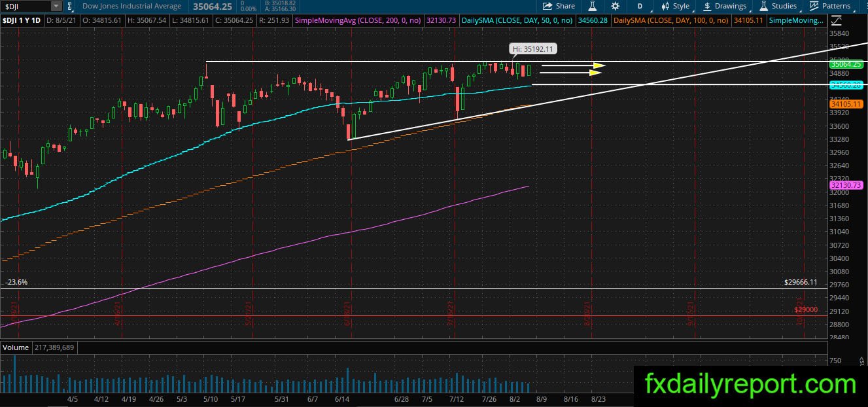Click the Studies beaker icon

(x=764, y=6)
